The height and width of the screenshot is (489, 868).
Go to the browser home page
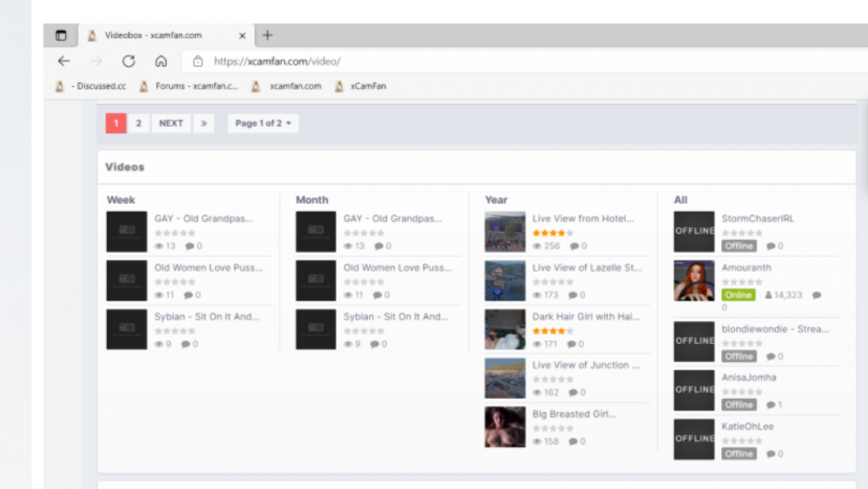(x=161, y=61)
